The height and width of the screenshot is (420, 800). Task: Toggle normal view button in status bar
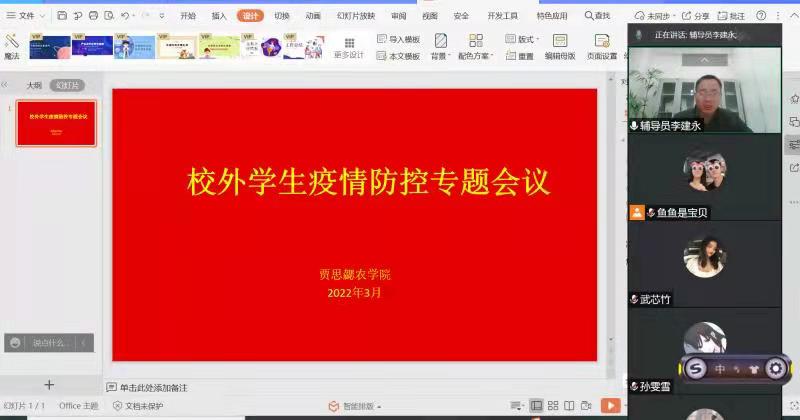coord(537,405)
